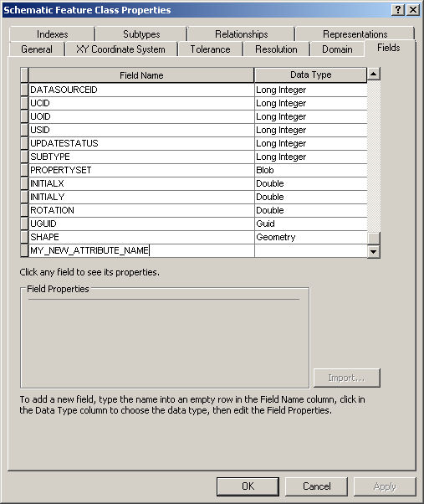Viewport: 424px width, 504px height.
Task: Click the scroll down arrow of field list
Action: click(374, 252)
